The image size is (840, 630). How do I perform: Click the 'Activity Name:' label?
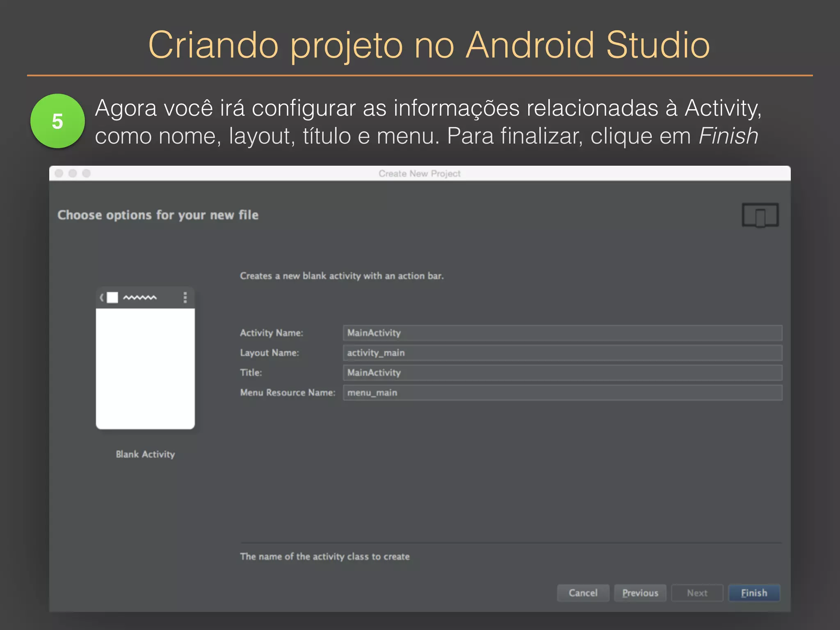click(272, 333)
